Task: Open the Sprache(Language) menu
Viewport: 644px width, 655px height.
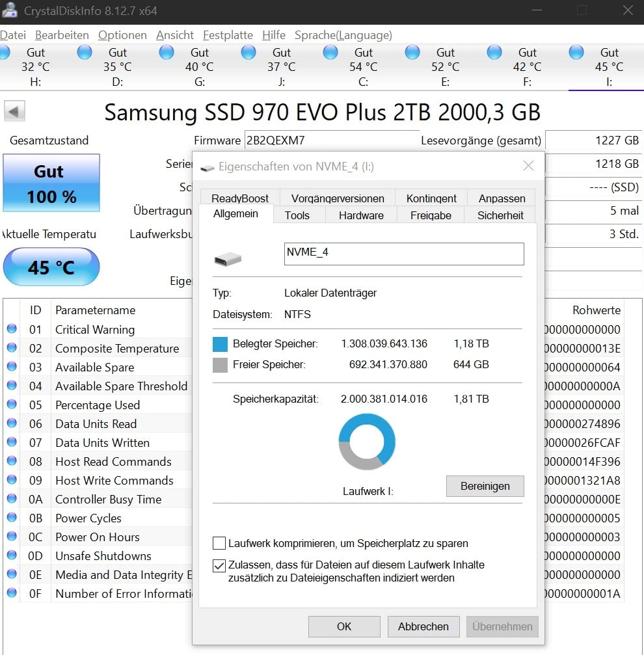Action: point(343,35)
